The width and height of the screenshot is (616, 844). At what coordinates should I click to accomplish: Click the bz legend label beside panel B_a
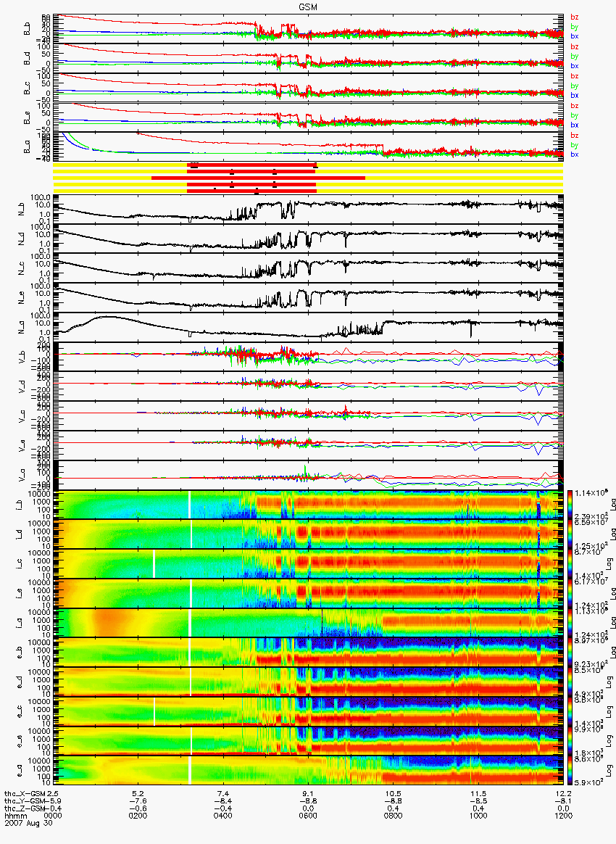pos(574,136)
